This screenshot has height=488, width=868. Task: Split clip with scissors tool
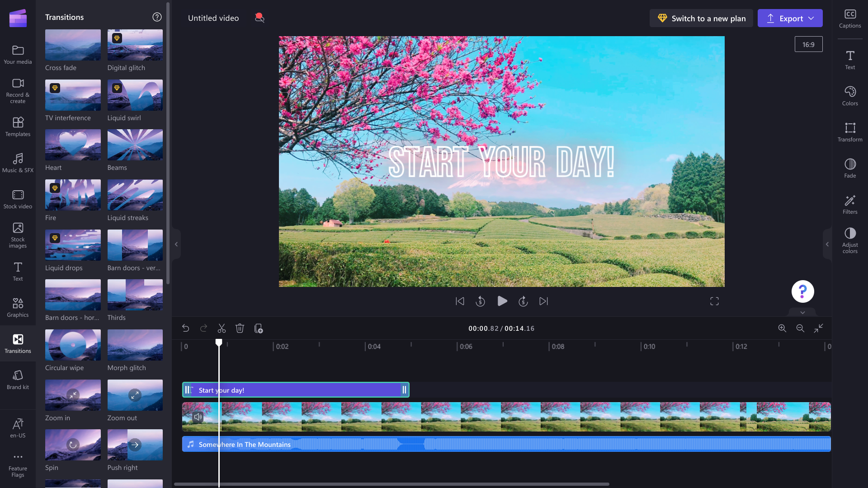[222, 328]
